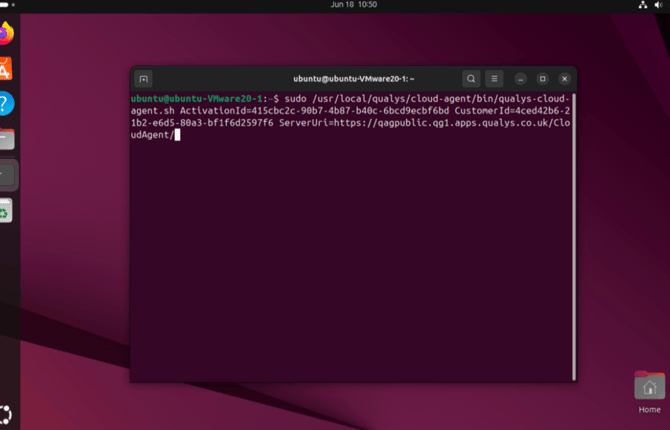Open the terminal hamburger menu

pos(494,79)
